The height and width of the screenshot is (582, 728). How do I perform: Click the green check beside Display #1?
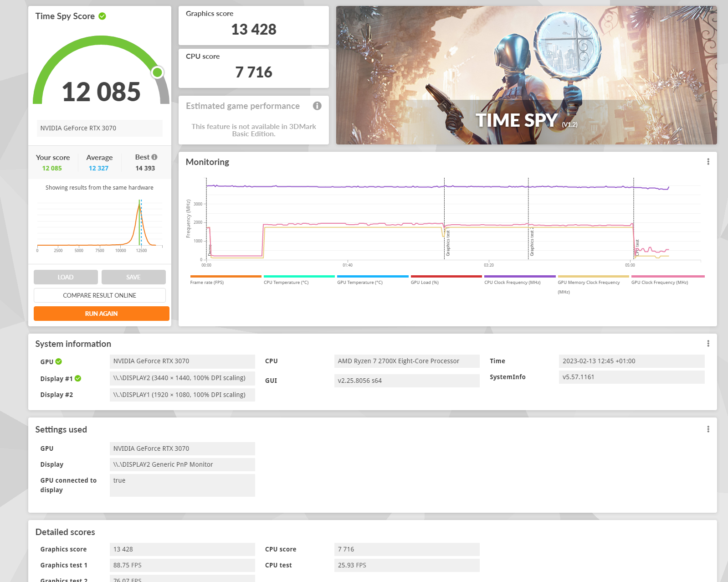click(78, 378)
